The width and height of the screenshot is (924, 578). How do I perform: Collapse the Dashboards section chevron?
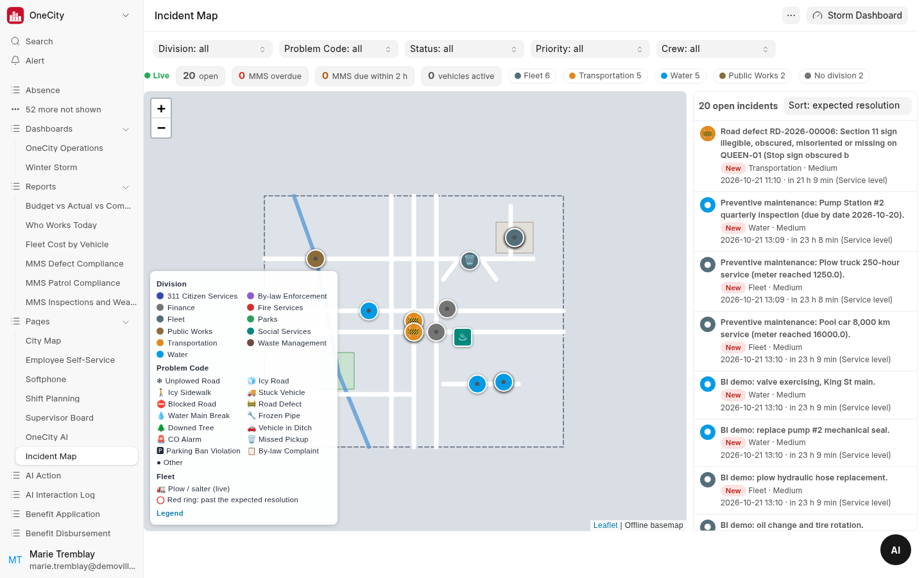(x=126, y=129)
